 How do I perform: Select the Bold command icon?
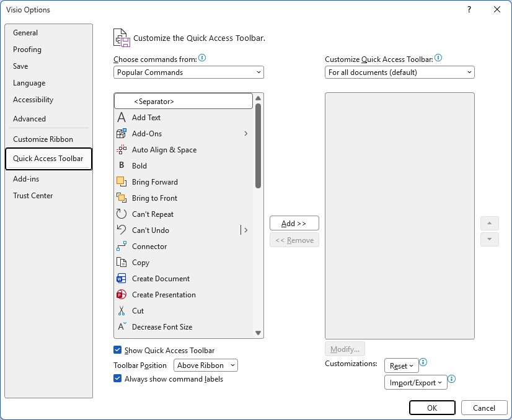121,166
